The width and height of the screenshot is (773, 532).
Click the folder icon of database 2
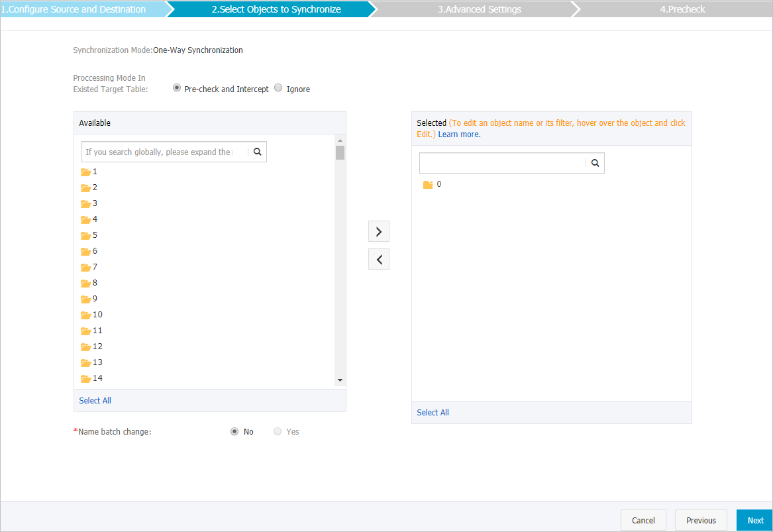coord(86,188)
